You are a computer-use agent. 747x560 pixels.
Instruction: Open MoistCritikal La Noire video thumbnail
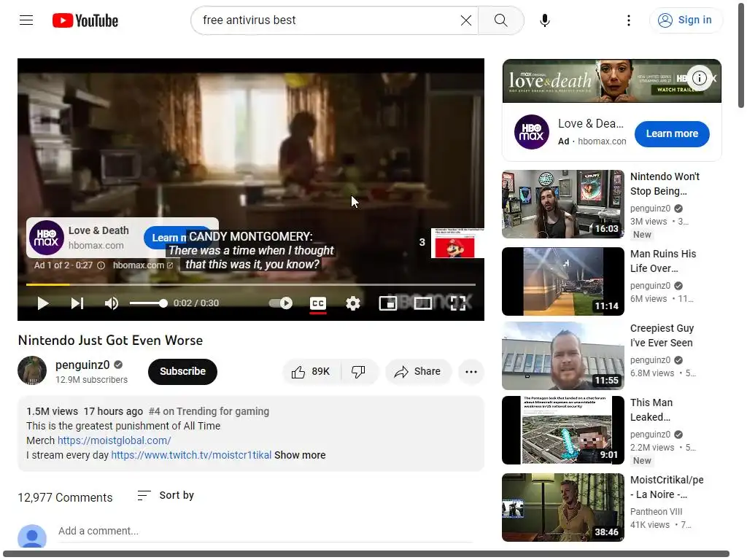tap(562, 507)
